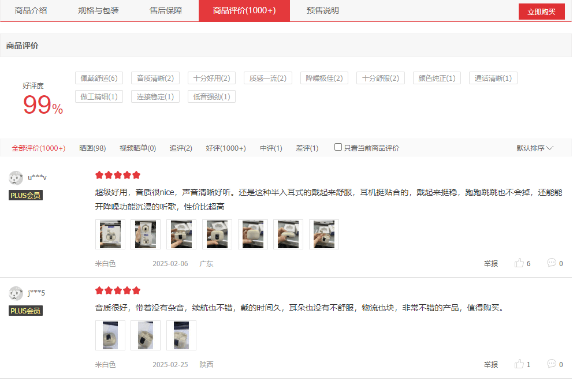Switch to 规格与包装 tab
The height and width of the screenshot is (381, 588).
(x=98, y=10)
